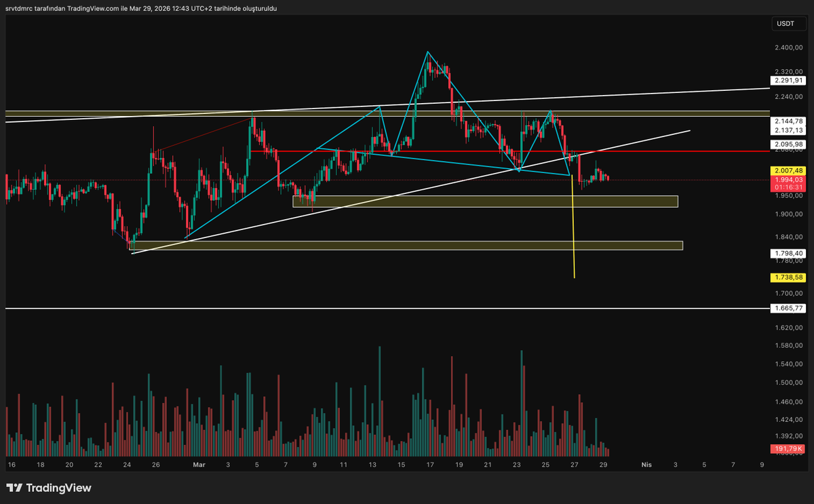Select the 2.291,91 price label
This screenshot has width=814, height=504.
pyautogui.click(x=789, y=81)
